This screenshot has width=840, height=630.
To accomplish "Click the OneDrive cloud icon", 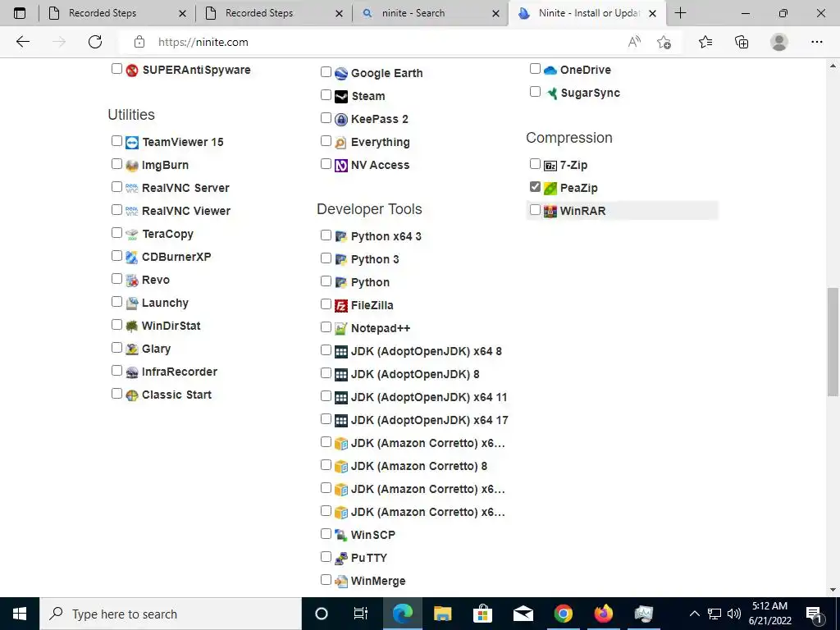I will (x=550, y=71).
